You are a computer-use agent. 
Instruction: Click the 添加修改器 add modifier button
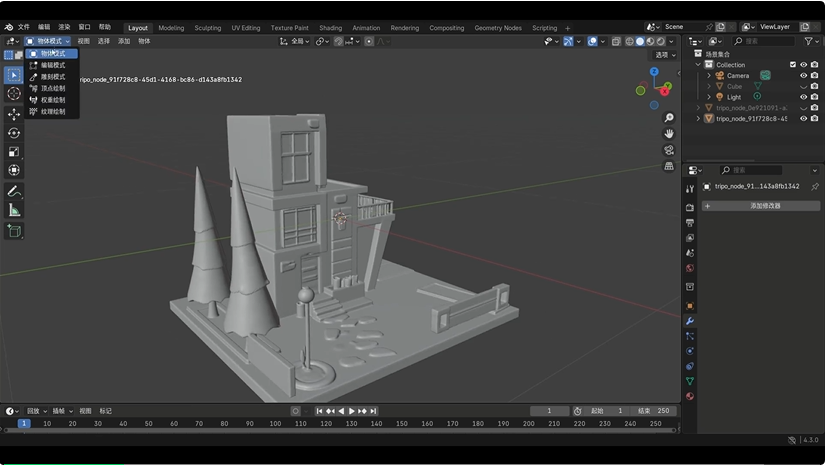(761, 206)
